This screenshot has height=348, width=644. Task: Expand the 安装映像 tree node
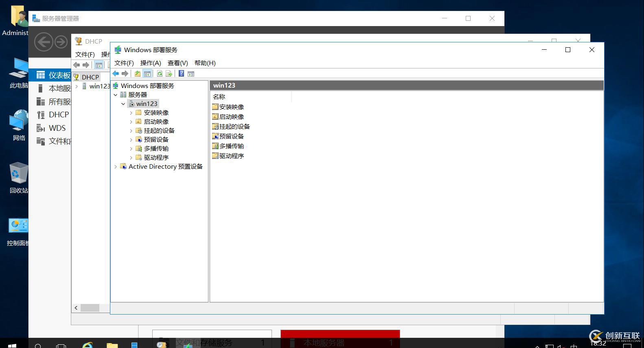click(x=131, y=113)
